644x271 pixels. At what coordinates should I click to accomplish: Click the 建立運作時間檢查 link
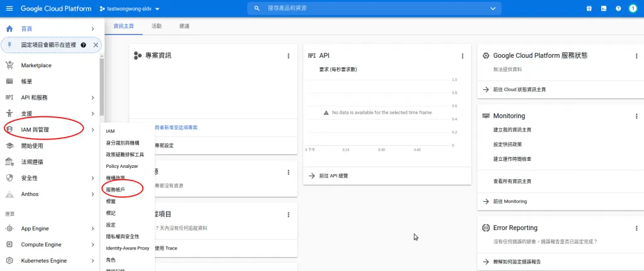pos(512,158)
